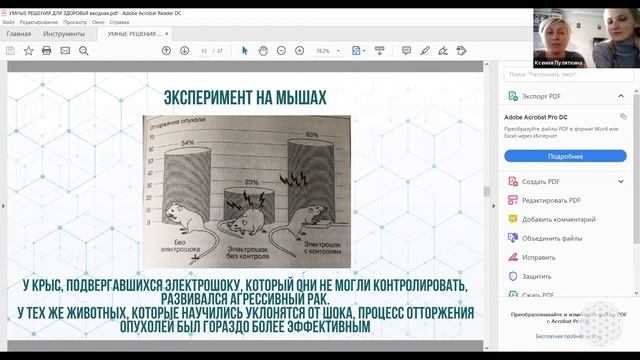640x360 pixels.
Task: Click the Подробнее button
Action: 565,156
